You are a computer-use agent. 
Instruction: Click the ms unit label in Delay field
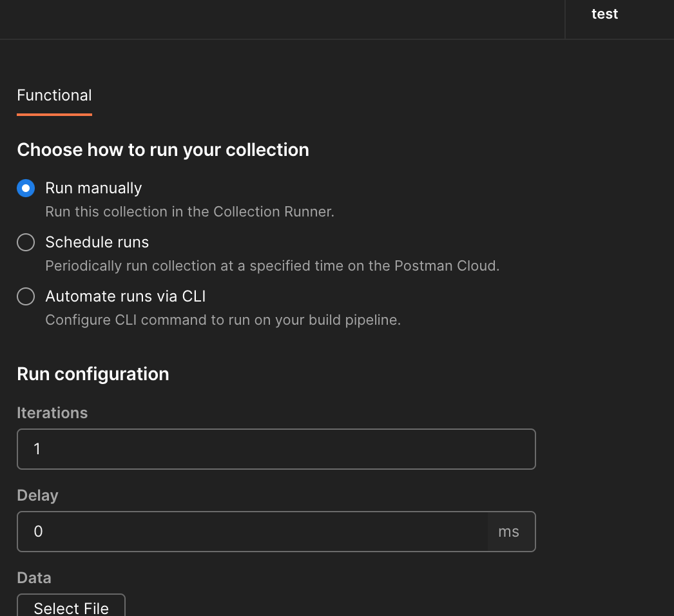point(508,532)
